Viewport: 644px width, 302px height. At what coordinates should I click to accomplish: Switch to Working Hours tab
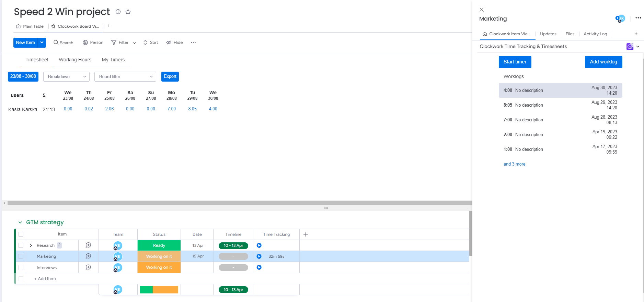coord(75,60)
